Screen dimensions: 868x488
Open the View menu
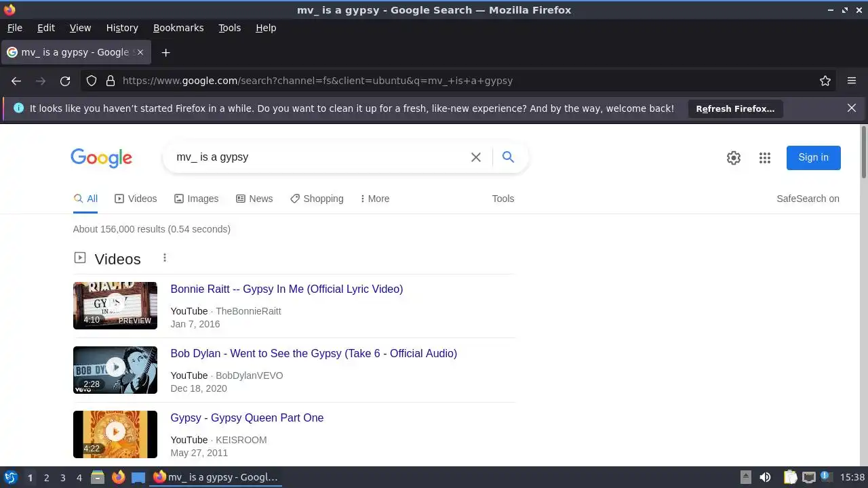80,28
